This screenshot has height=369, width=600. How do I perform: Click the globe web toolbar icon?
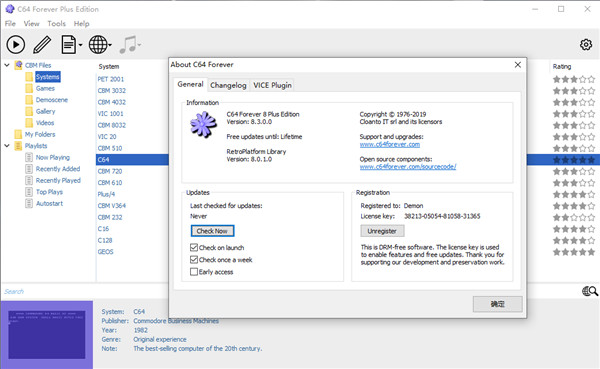98,45
